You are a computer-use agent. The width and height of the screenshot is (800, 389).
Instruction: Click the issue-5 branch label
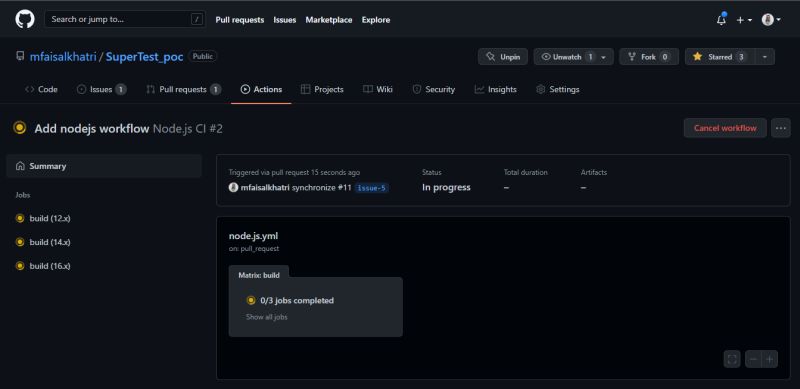pos(372,188)
